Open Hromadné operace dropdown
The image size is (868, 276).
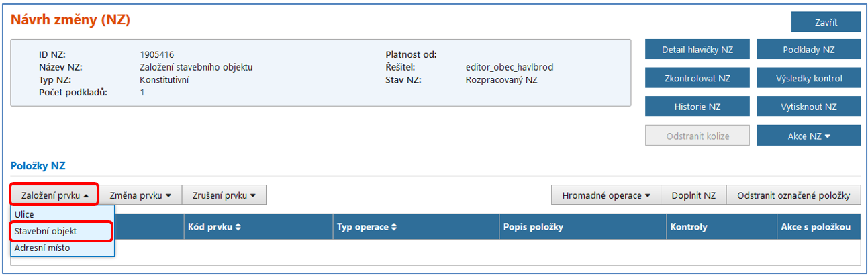click(x=606, y=195)
